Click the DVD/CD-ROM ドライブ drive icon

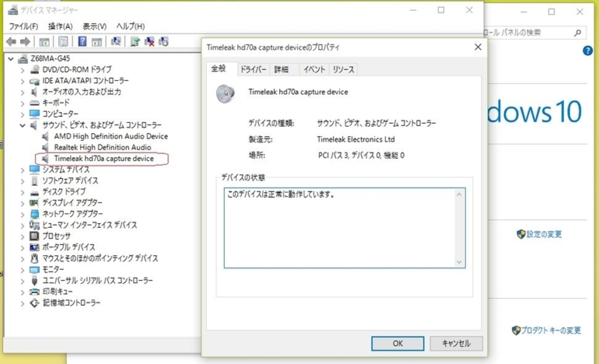pyautogui.click(x=35, y=70)
